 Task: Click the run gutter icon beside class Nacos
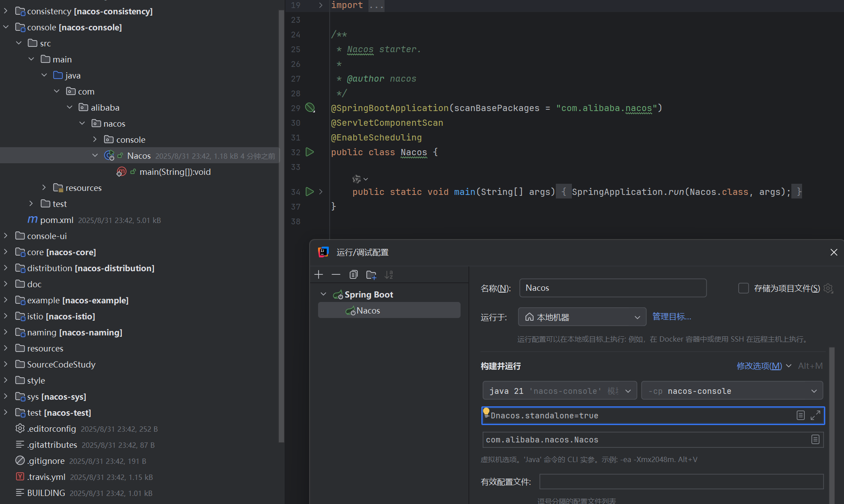310,152
